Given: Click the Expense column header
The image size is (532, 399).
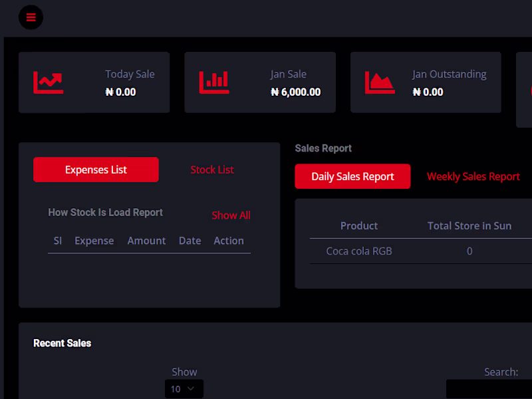Looking at the screenshot, I should [x=94, y=241].
